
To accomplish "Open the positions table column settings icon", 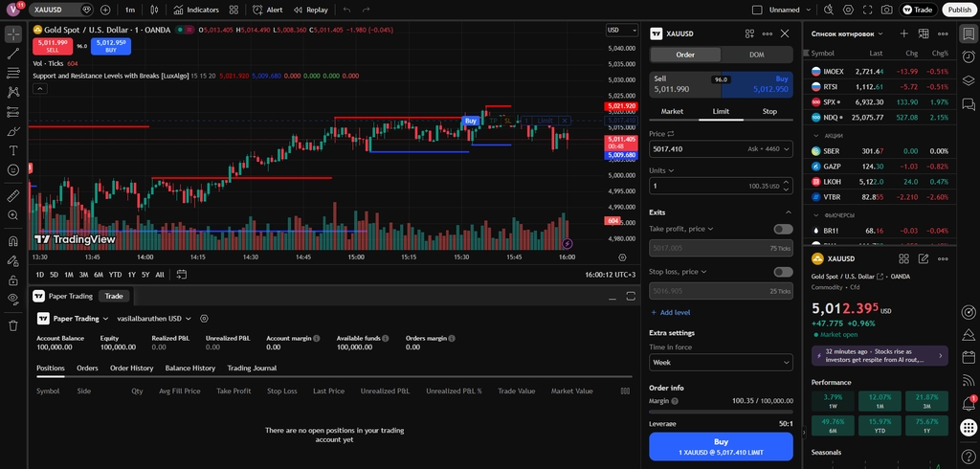I will 625,391.
